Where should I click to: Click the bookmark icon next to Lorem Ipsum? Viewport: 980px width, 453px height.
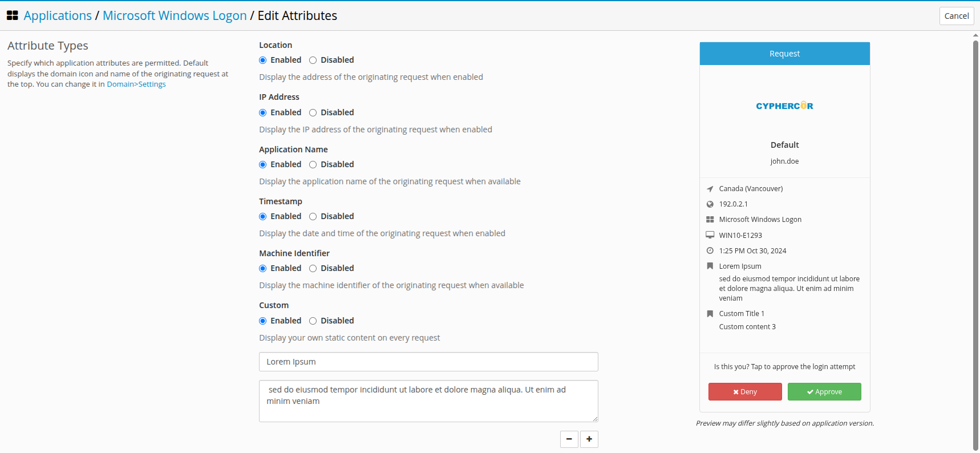click(710, 266)
